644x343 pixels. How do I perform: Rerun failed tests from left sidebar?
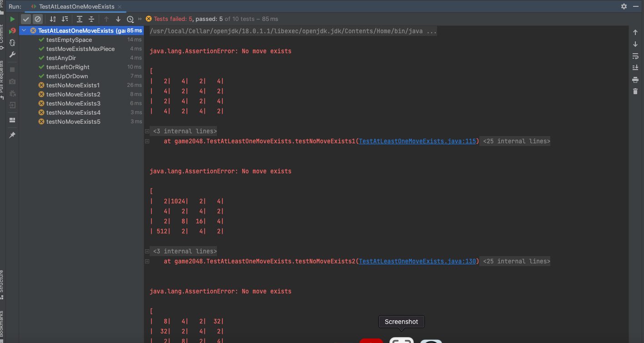click(12, 31)
